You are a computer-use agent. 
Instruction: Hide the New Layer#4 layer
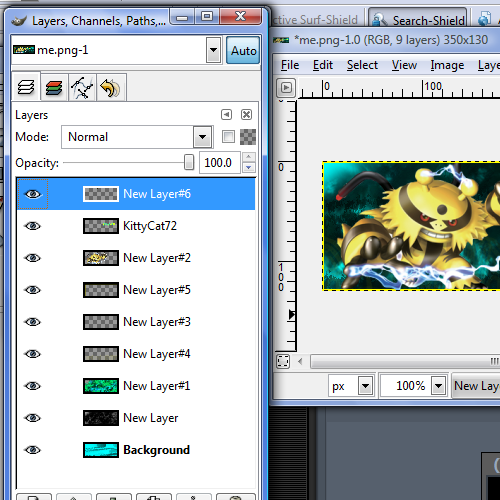pyautogui.click(x=33, y=354)
